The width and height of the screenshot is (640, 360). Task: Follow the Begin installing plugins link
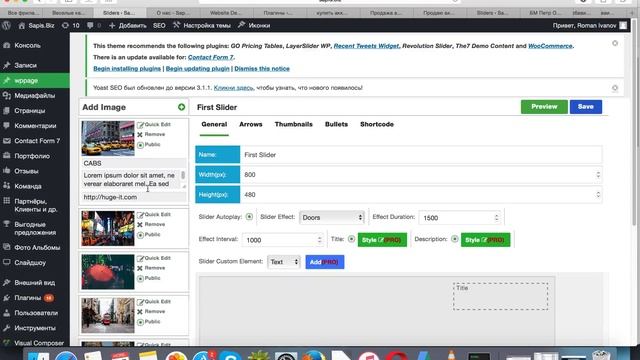(127, 69)
